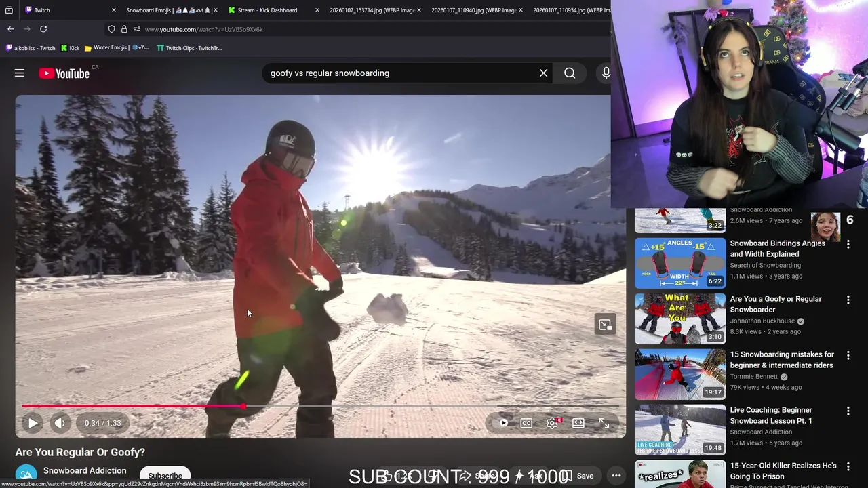
Task: Switch to the 20260107_110954.jpg tab
Action: (570, 10)
